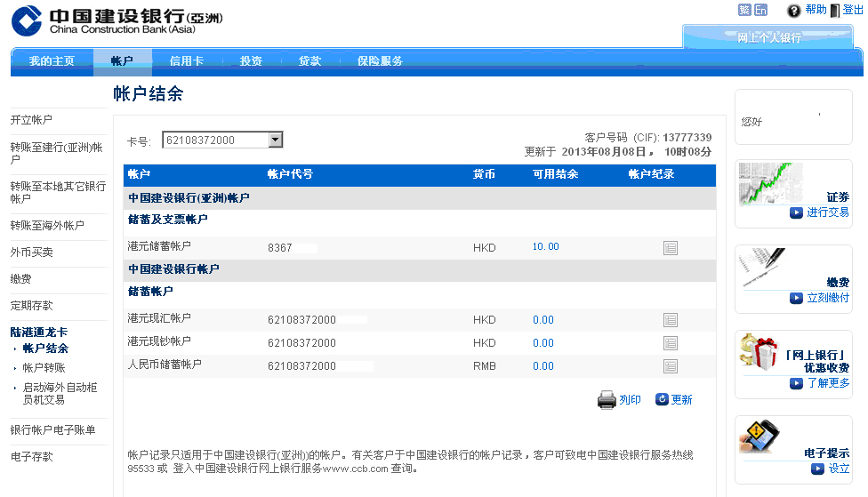The image size is (868, 497).
Task: Click arrow icon beside 设定
Action: 817,469
